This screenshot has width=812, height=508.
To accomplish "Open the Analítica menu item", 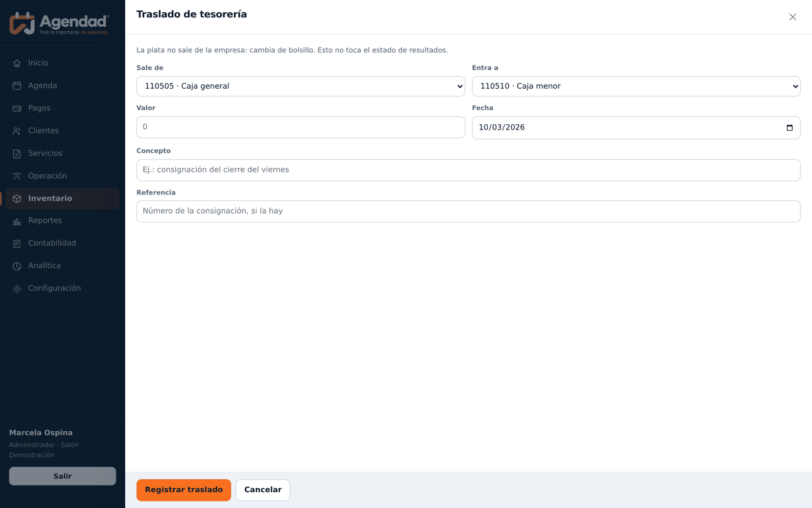I will point(63,266).
